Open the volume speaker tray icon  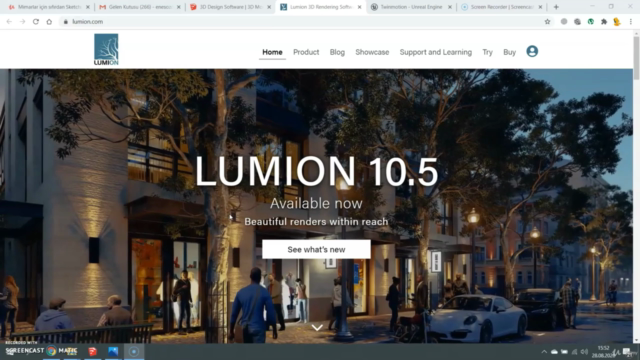pyautogui.click(x=584, y=352)
